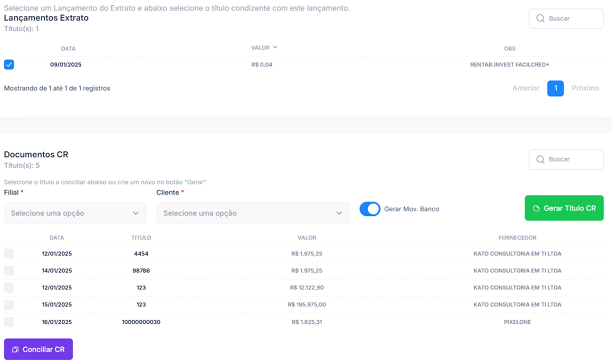Click the search icon in Documentos CR

pyautogui.click(x=540, y=160)
